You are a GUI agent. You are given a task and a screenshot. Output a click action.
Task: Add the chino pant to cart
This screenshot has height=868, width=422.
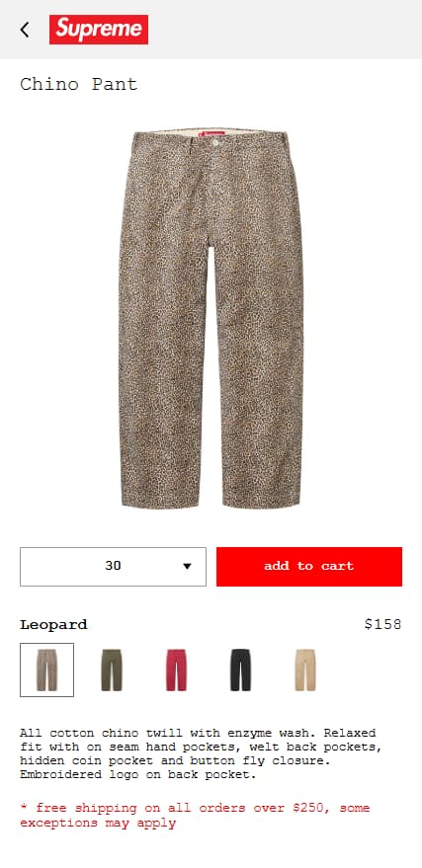pos(309,566)
